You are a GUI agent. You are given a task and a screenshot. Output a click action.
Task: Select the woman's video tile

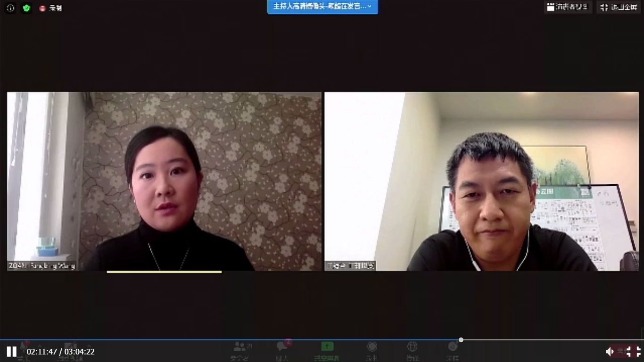[164, 181]
